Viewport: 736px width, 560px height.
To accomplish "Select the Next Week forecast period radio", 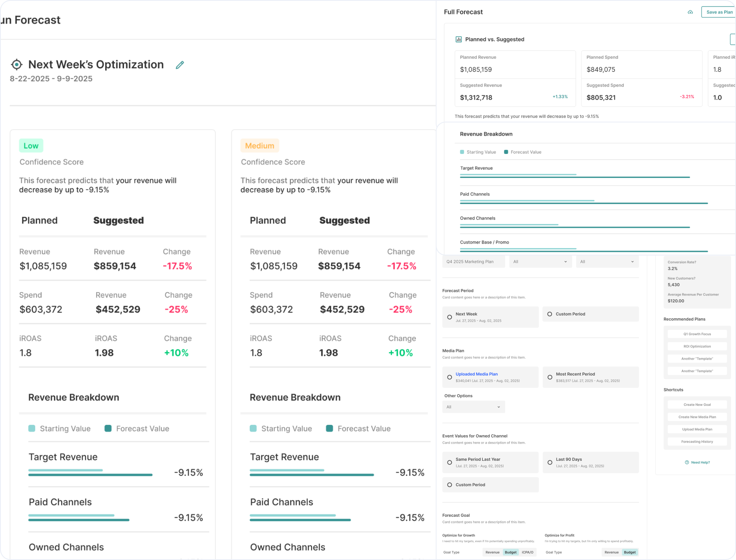I will point(450,317).
